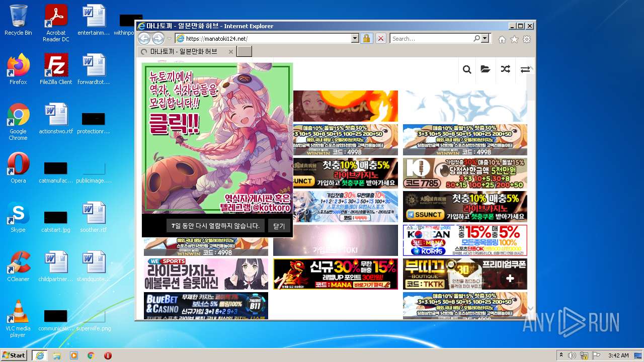Viewport: 644px width, 362px height.
Task: Open the website search magnifier icon
Action: point(467,69)
